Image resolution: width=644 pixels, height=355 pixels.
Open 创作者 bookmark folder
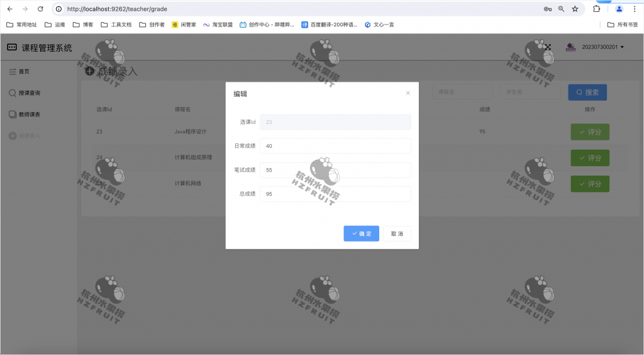pos(152,25)
